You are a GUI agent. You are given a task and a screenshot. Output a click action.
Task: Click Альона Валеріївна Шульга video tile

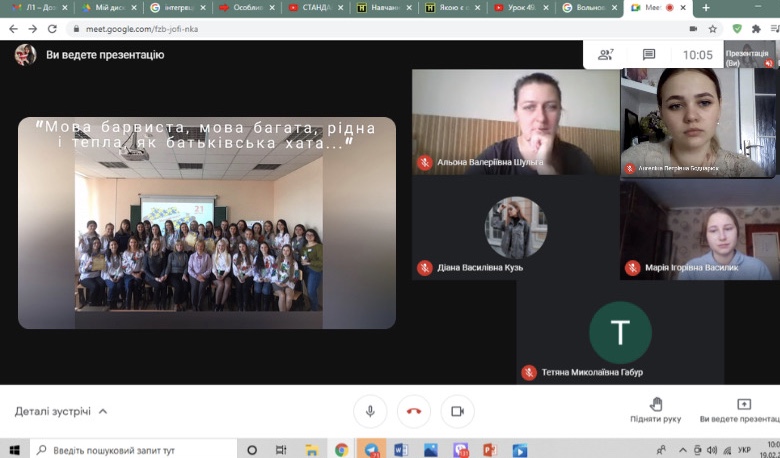point(516,122)
